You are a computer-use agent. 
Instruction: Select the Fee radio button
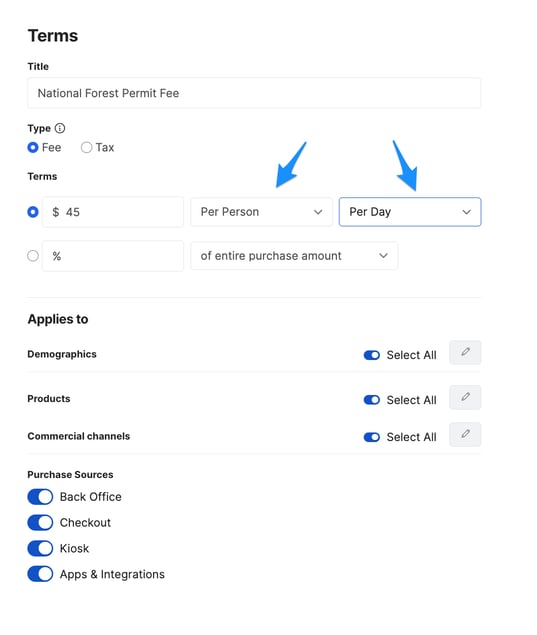click(33, 147)
